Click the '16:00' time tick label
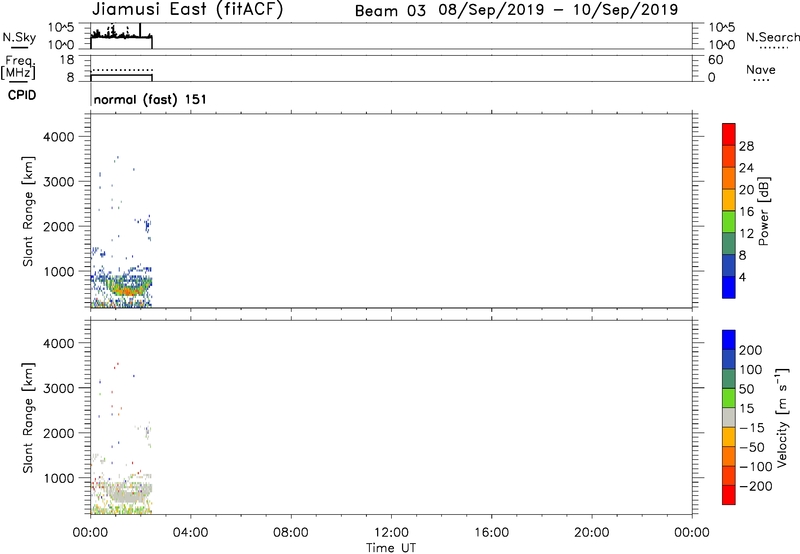This screenshot has width=800, height=554. (491, 533)
